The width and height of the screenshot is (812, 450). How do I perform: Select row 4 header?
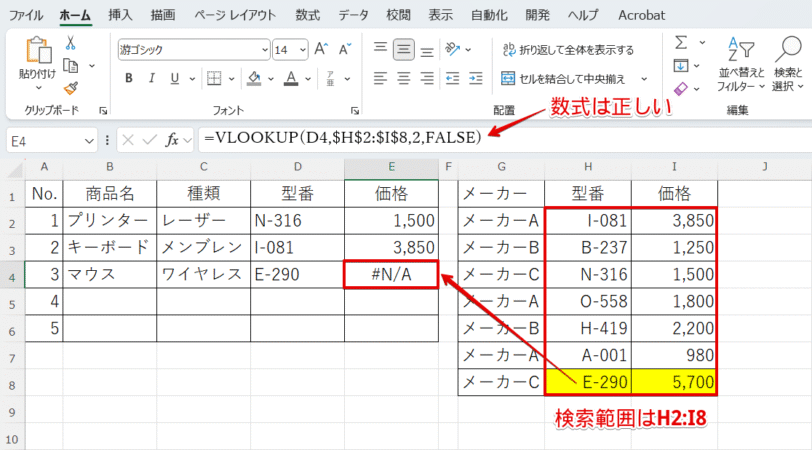[12, 277]
